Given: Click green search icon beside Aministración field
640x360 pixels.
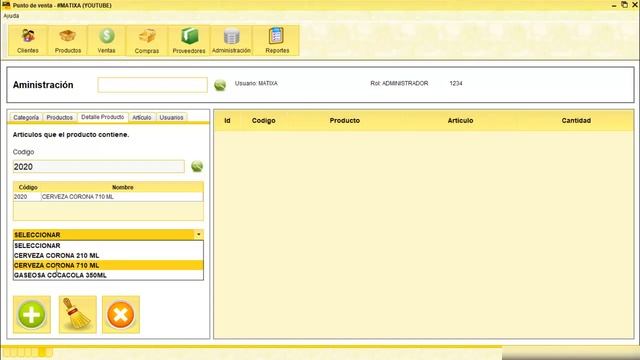Looking at the screenshot, I should (x=220, y=85).
